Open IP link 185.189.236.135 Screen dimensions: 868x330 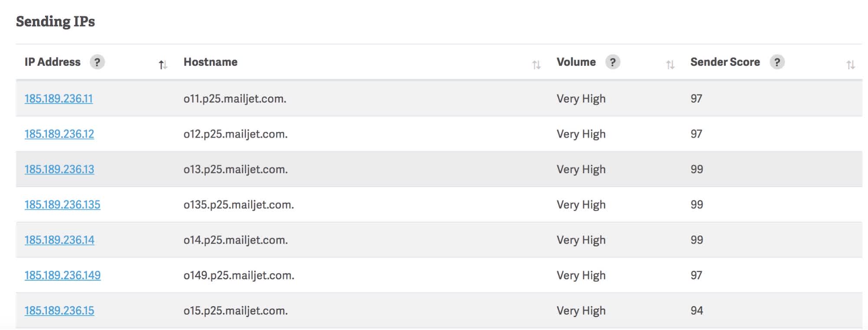(62, 205)
